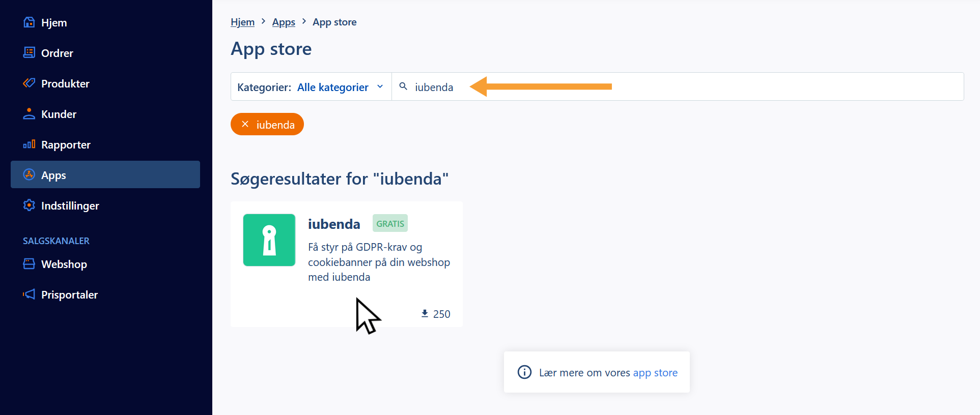Follow the Apps breadcrumb link
Viewport: 980px width, 415px height.
[x=284, y=22]
